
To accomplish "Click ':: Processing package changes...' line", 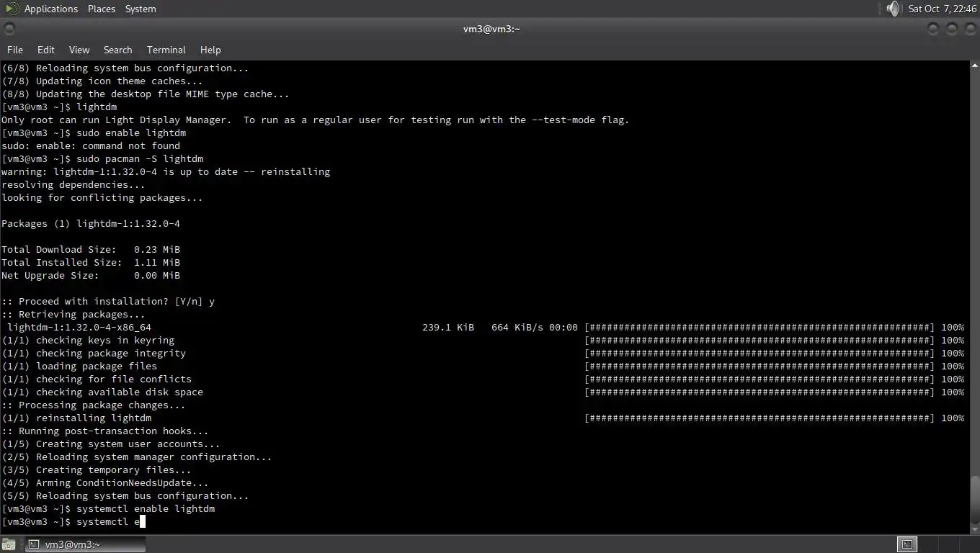I will point(94,405).
